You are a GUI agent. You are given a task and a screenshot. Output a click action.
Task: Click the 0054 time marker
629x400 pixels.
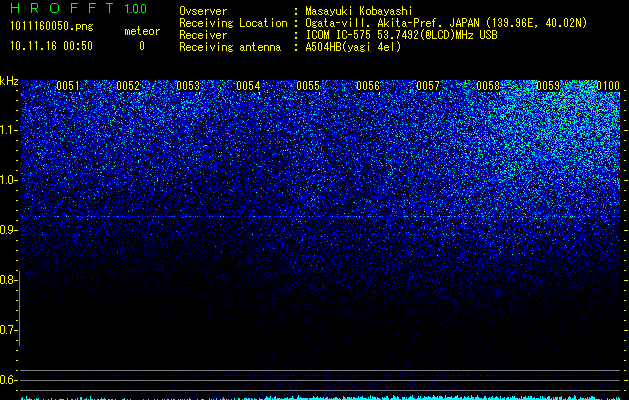(248, 86)
